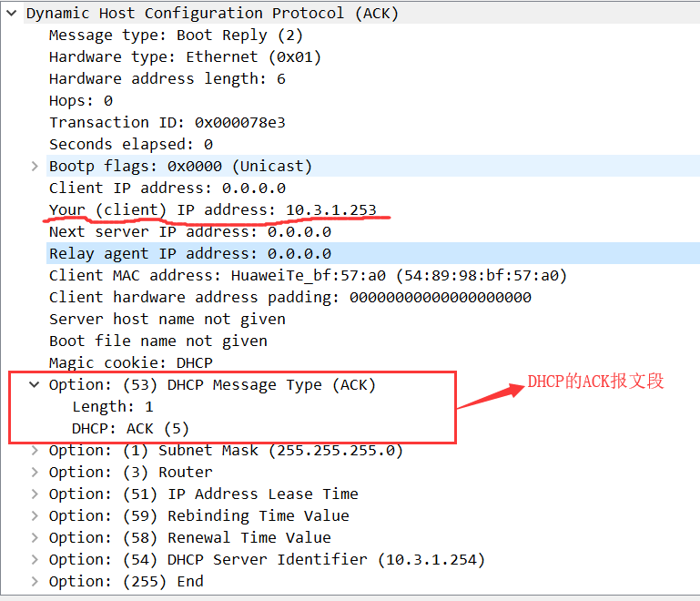Select the Hops: 0 row
Screen dimensions: 700x601
coord(81,100)
